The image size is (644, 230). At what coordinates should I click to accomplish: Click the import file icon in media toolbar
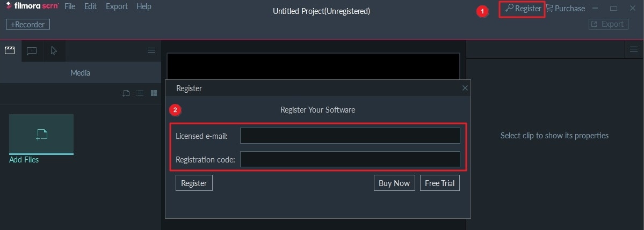tap(126, 93)
